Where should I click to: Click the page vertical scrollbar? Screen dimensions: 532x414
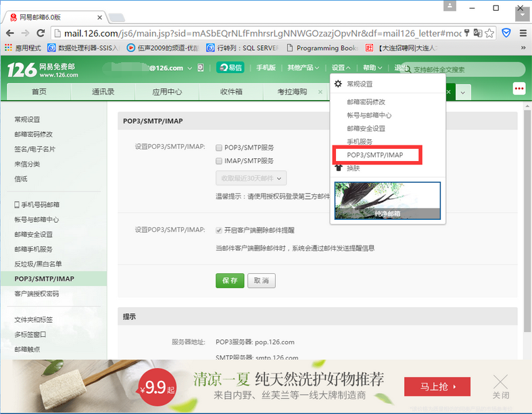point(527,221)
